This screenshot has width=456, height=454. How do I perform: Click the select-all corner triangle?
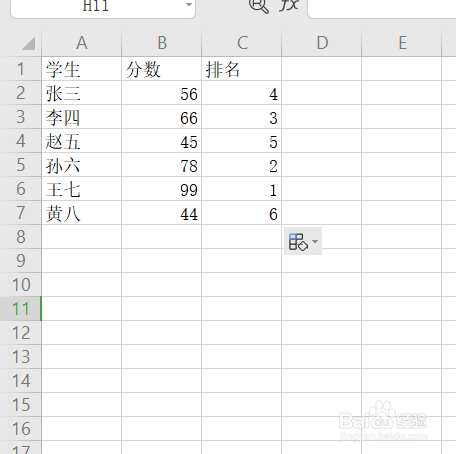coord(29,44)
